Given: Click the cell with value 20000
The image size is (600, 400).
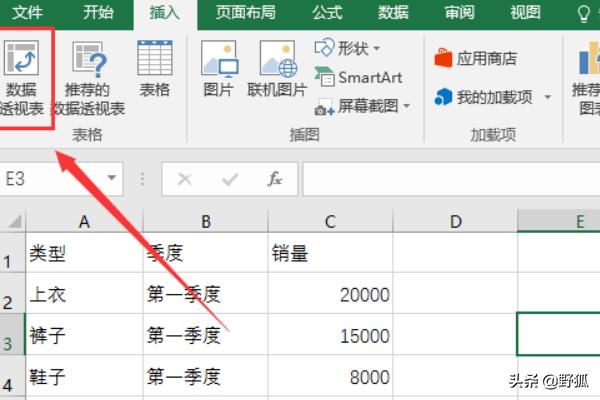Looking at the screenshot, I should click(x=330, y=293).
